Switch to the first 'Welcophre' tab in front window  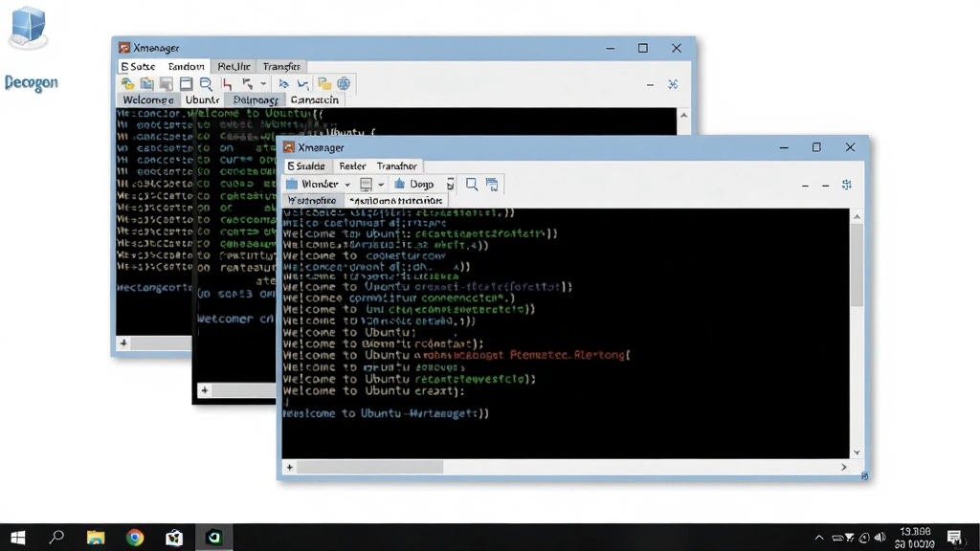coord(312,201)
